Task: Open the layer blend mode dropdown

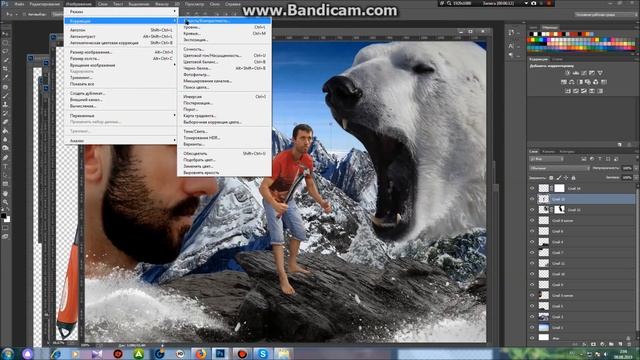Action: click(x=559, y=168)
